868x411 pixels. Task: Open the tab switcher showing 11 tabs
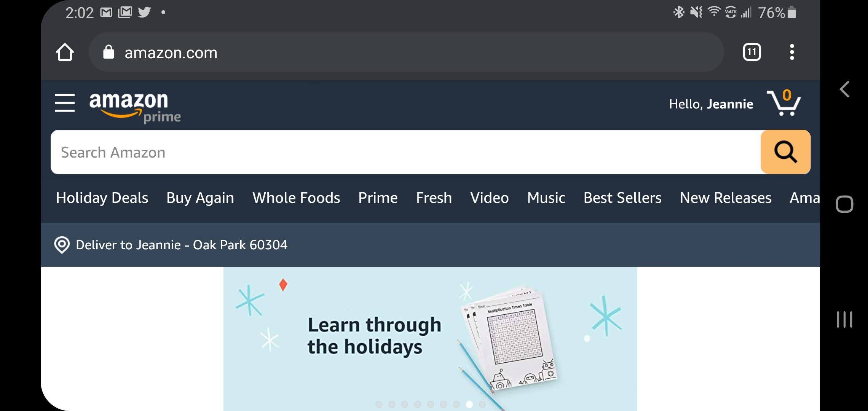click(752, 52)
